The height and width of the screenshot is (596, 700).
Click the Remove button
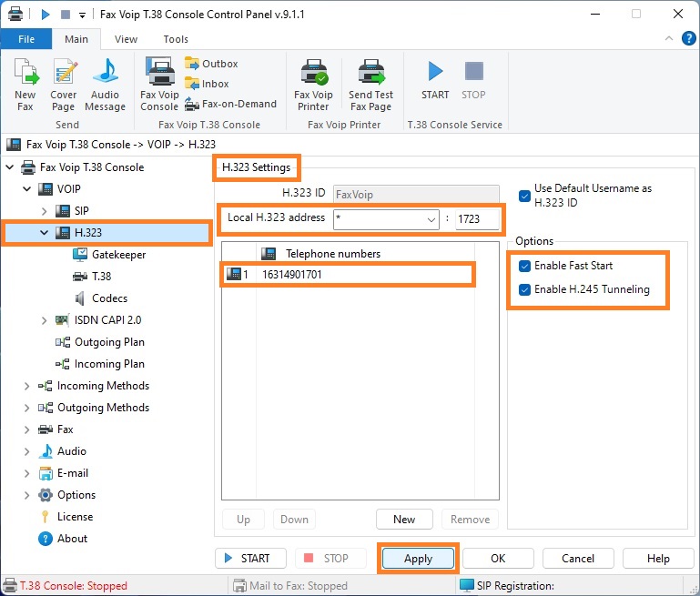(470, 520)
